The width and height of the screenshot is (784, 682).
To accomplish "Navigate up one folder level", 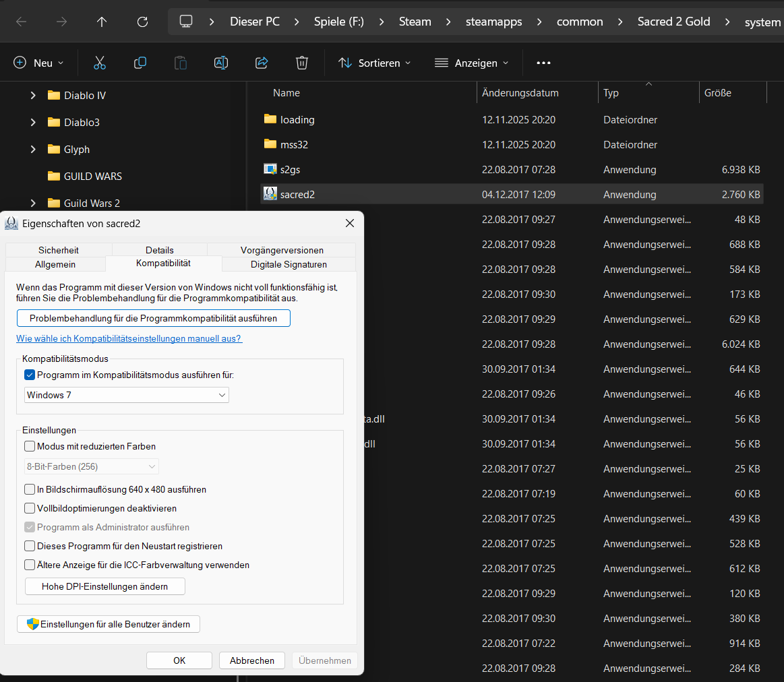I will pos(102,22).
